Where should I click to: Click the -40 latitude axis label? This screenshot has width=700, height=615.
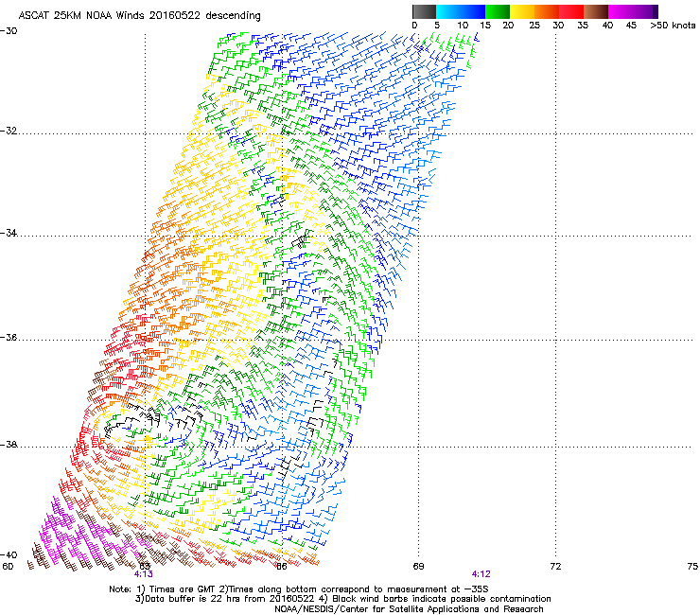[x=9, y=554]
